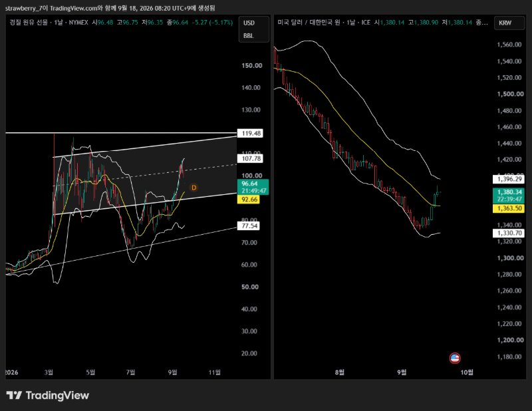Click the crude oil futures symbol title
Image resolution: width=532 pixels, height=411 pixels.
pos(49,23)
